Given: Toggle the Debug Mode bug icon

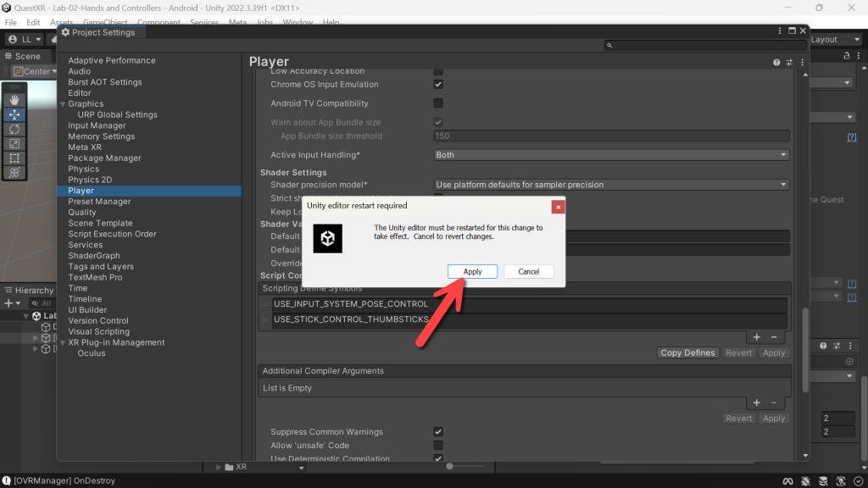Looking at the screenshot, I should 805,481.
